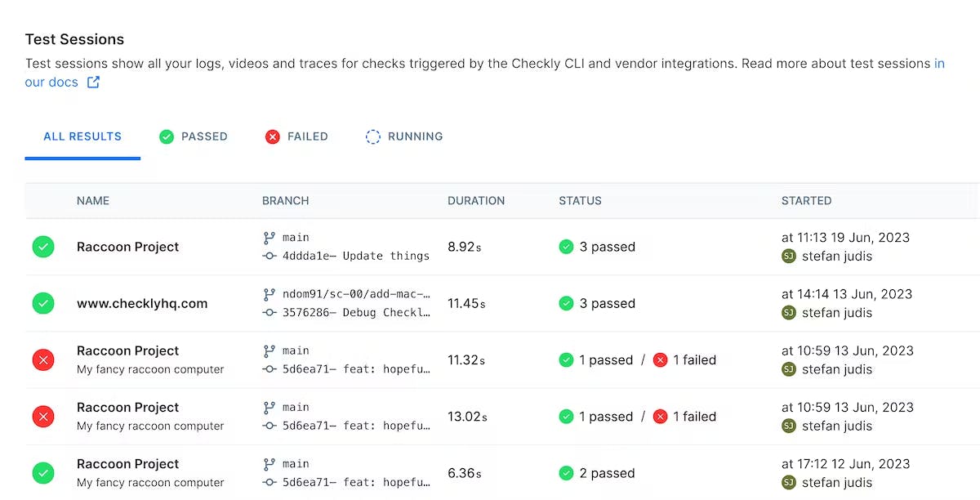The image size is (980, 500).
Task: Open the docs link
Action: click(51, 82)
